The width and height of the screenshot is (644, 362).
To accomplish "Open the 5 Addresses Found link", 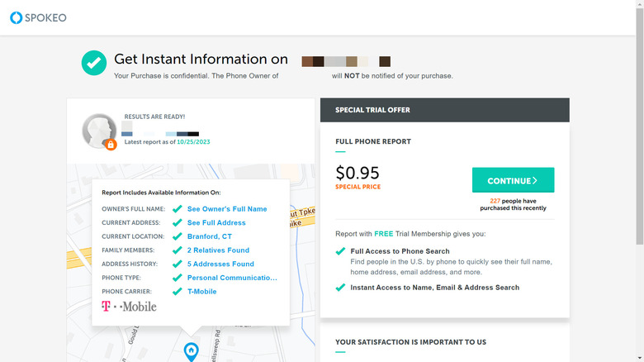I will [220, 264].
